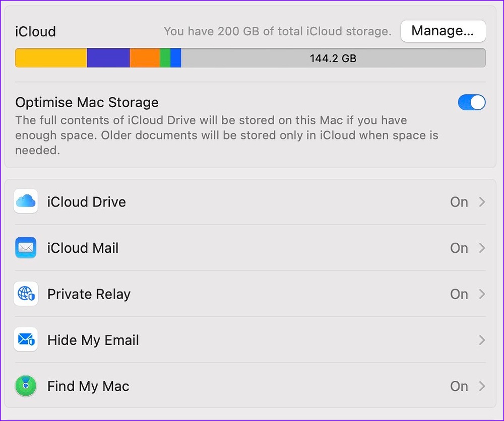Click the 144.2 GB free storage area

333,58
